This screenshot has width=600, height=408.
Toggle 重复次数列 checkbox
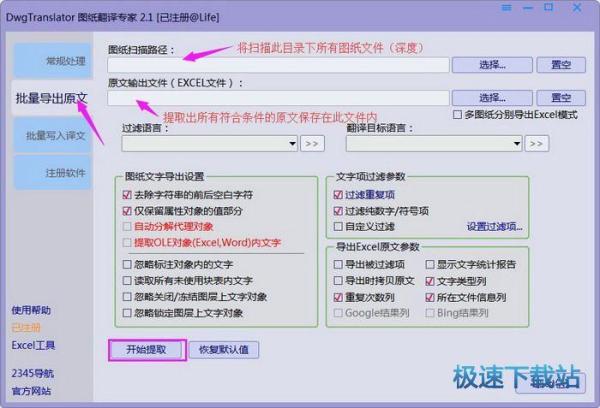pyautogui.click(x=338, y=297)
